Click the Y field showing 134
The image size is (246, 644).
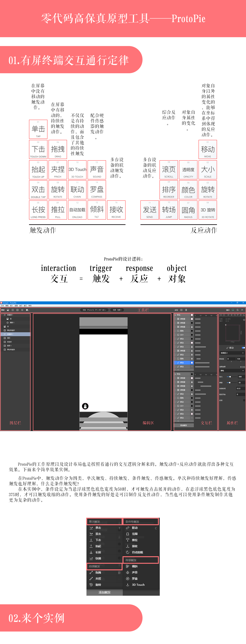[x=241, y=359]
